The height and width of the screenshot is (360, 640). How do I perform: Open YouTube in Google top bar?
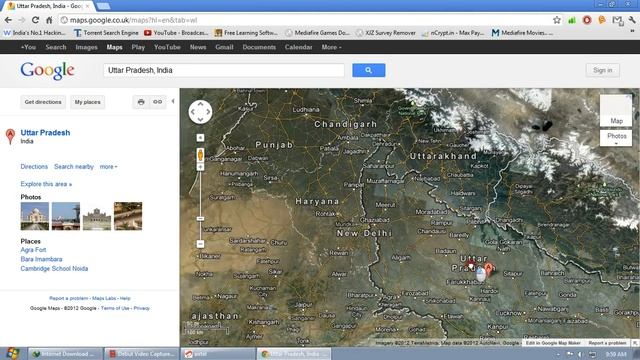pos(167,47)
